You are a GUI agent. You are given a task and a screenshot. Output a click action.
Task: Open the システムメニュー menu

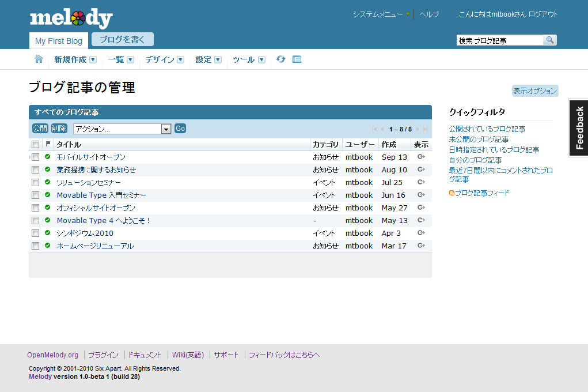pyautogui.click(x=381, y=14)
